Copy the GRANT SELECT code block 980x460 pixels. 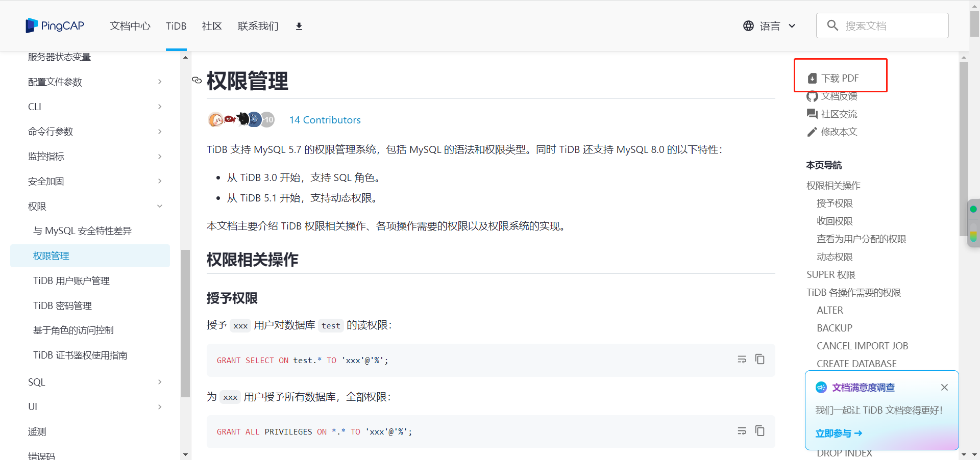[760, 360]
